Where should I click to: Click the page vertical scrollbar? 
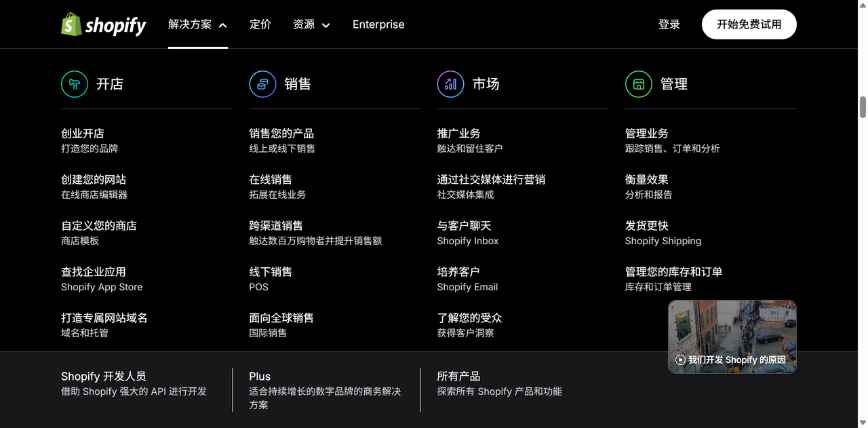863,107
